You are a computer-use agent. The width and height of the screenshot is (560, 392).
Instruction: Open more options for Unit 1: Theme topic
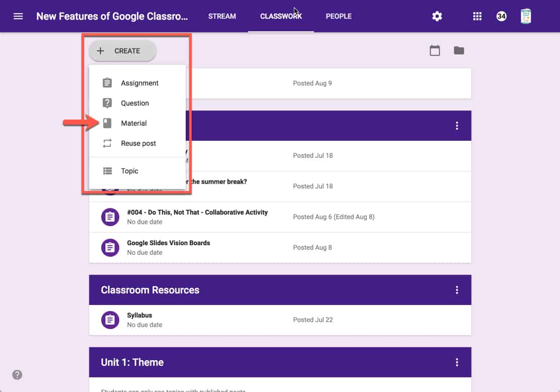click(457, 362)
